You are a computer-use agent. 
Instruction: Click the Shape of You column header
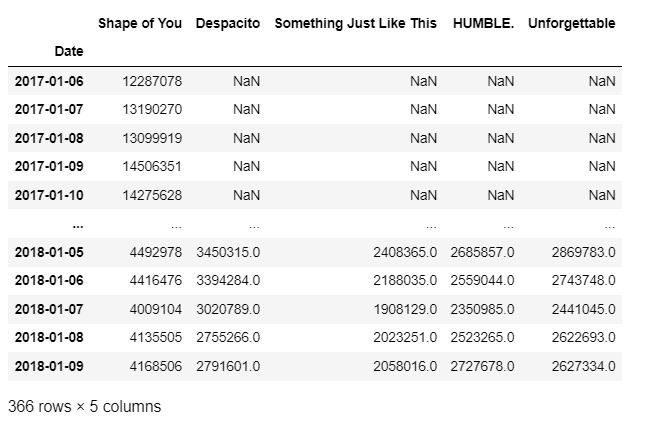tap(140, 23)
